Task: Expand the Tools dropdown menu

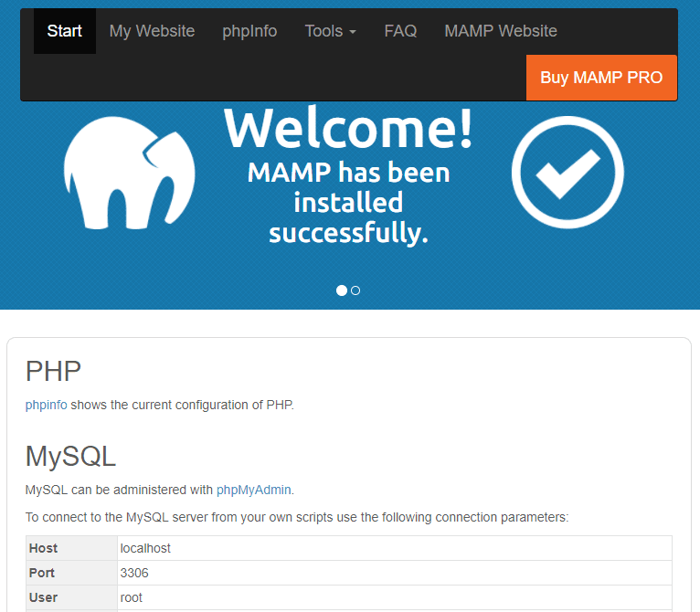Action: point(331,31)
